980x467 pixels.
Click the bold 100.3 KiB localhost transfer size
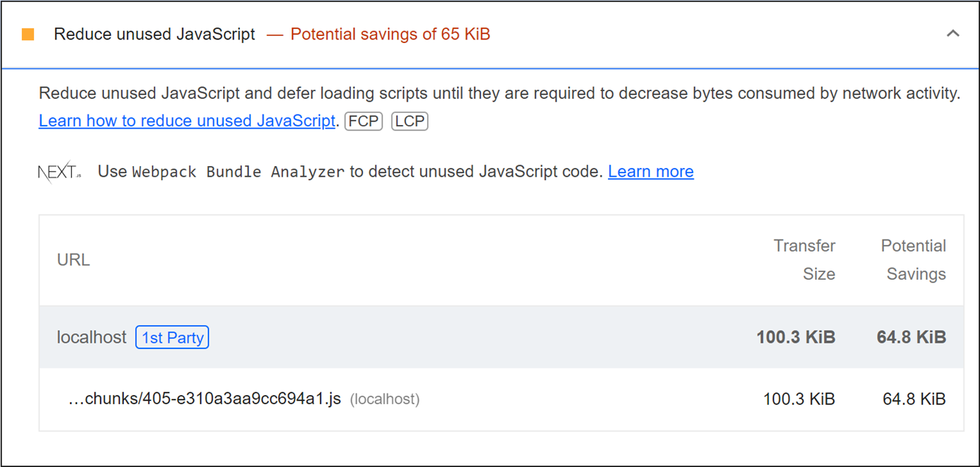[x=796, y=338]
